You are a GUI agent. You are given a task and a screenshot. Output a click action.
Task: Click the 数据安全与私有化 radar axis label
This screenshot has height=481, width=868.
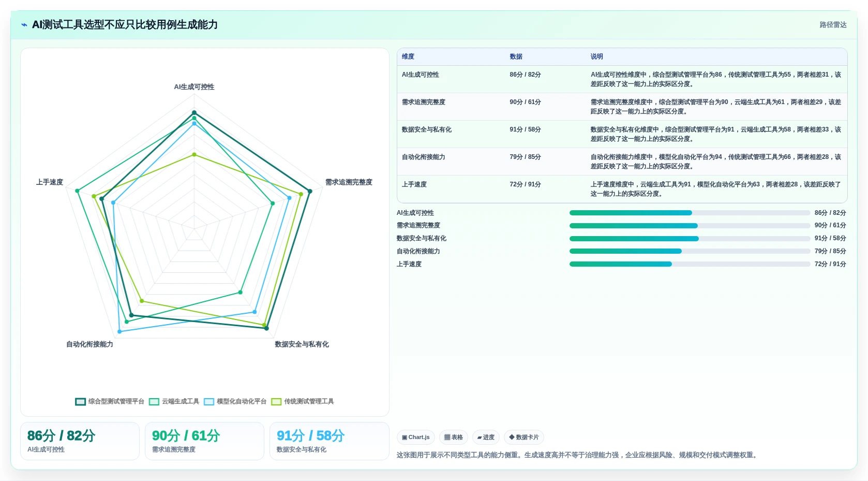[302, 344]
